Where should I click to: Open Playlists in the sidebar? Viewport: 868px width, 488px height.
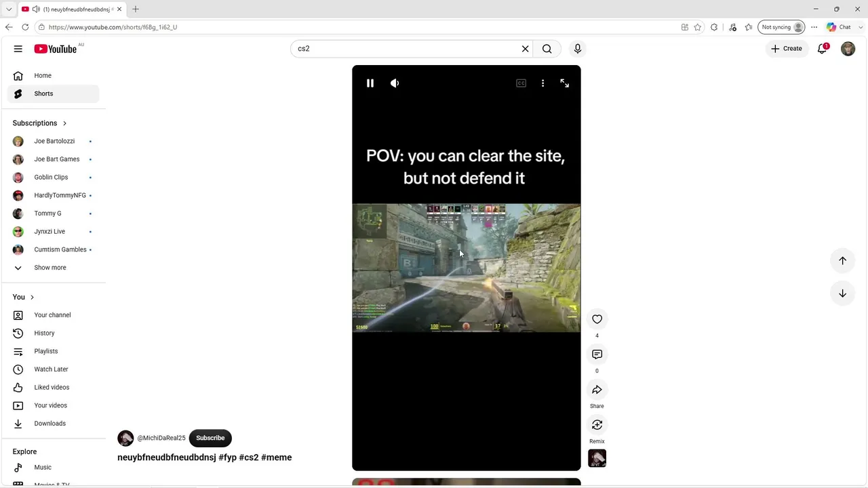point(53,351)
